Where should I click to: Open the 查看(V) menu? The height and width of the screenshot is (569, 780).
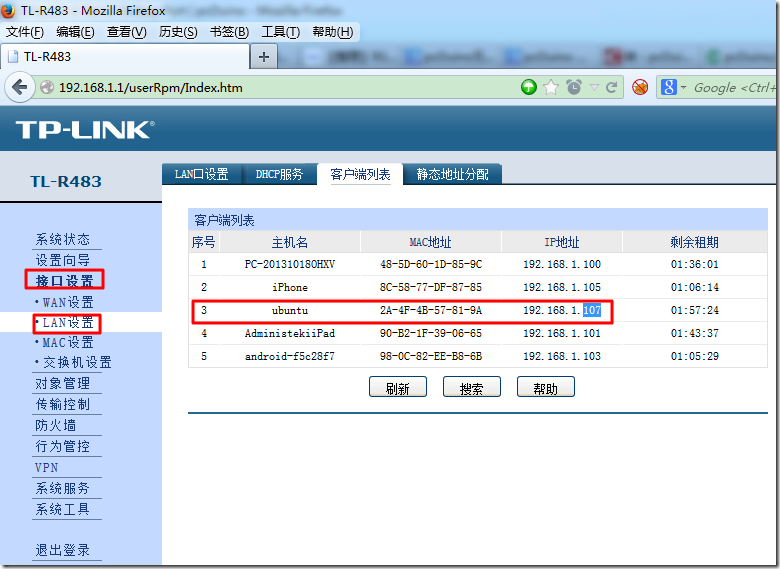(126, 32)
